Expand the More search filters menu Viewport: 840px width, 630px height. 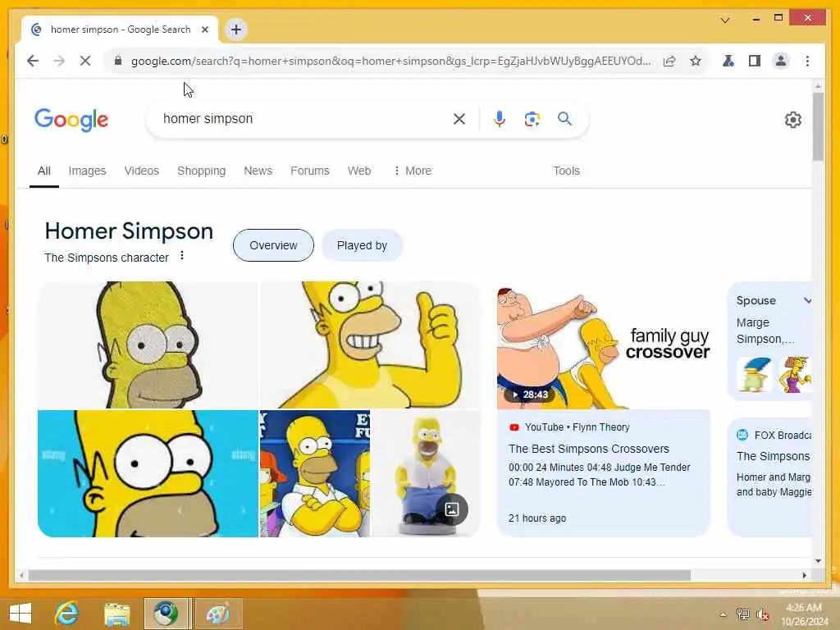(412, 171)
